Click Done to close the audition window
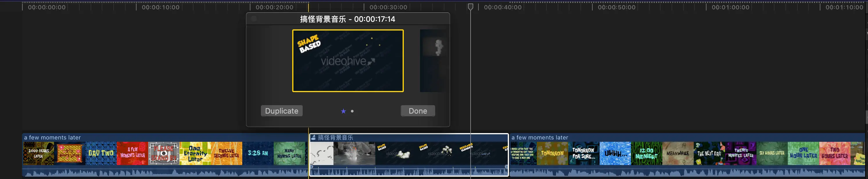 click(417, 111)
